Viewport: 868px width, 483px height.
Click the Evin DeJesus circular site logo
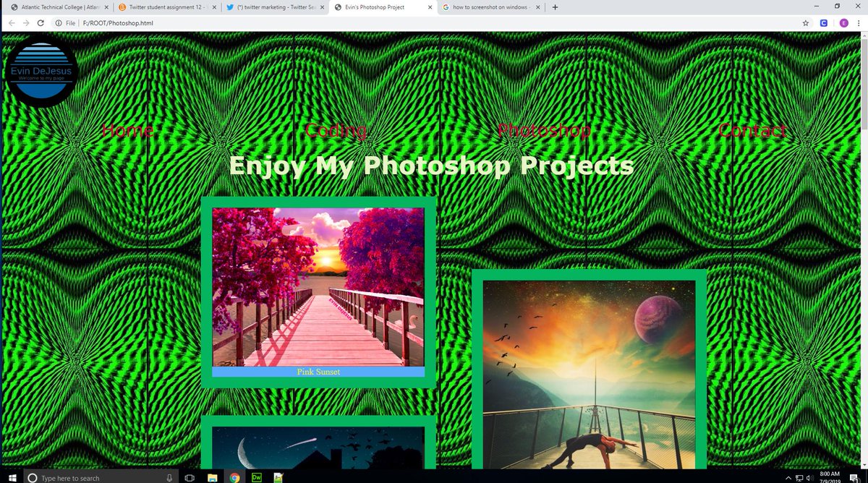(x=41, y=71)
